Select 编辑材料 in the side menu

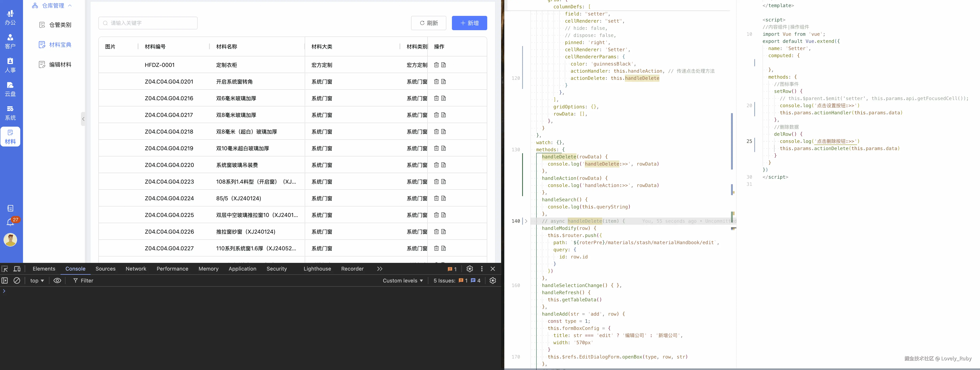tap(60, 65)
